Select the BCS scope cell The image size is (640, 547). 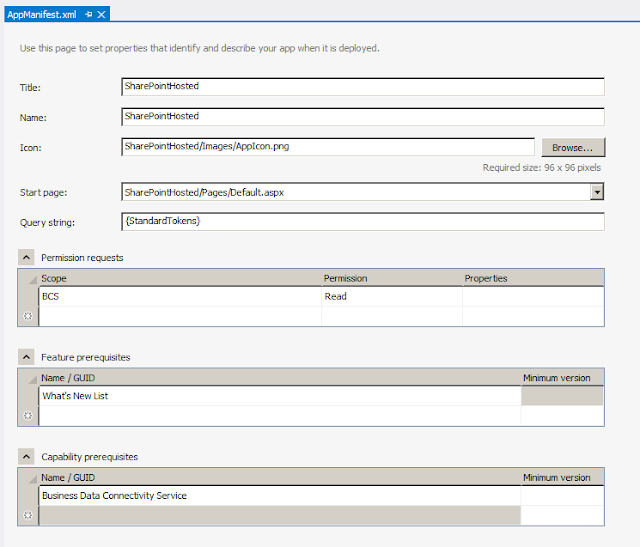click(x=180, y=296)
